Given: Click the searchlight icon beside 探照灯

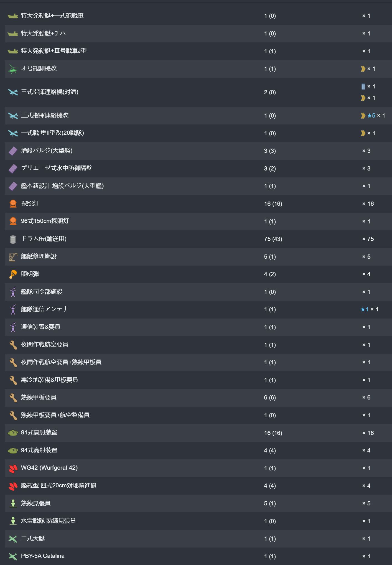Looking at the screenshot, I should [13, 204].
